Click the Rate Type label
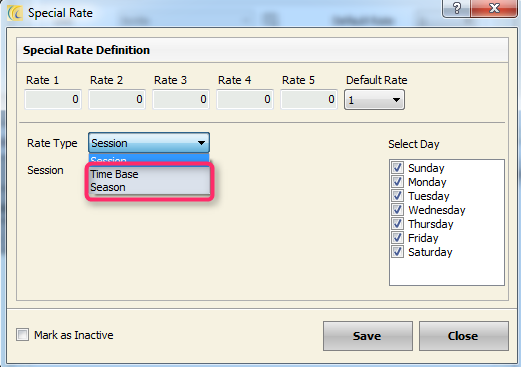The image size is (521, 367). click(x=52, y=143)
